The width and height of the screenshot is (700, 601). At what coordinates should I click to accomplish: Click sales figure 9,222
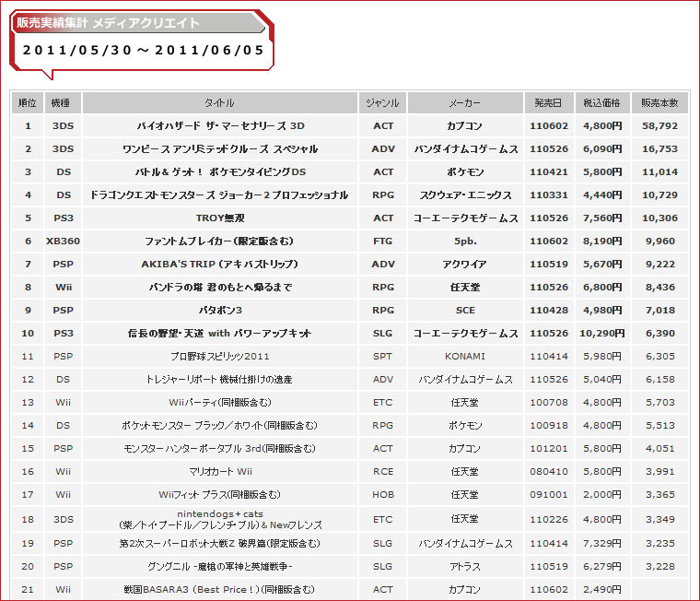[660, 264]
